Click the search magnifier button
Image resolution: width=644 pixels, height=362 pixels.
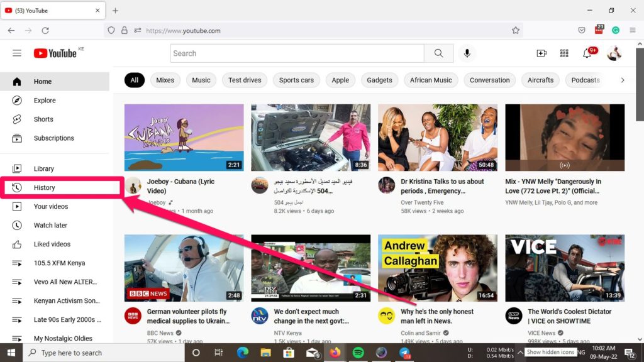pos(438,53)
